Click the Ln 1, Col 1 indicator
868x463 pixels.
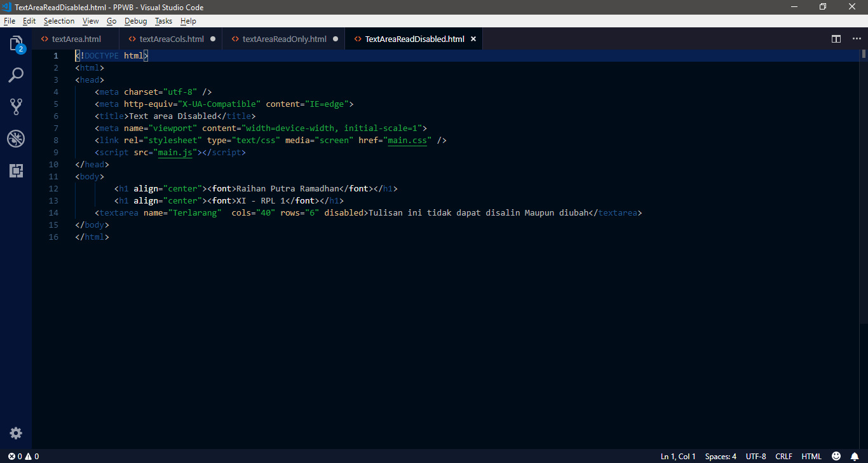(x=678, y=456)
